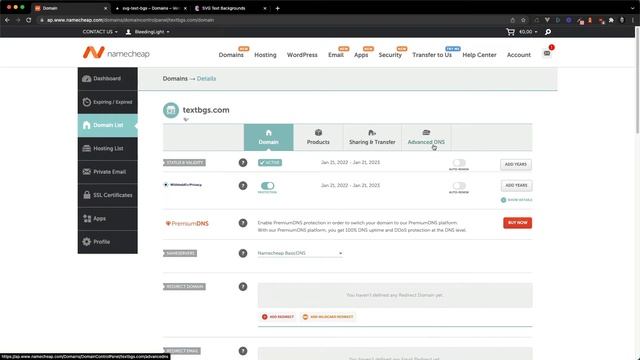Click the tag icon under textbgs.com
The width and height of the screenshot is (640, 360).
(186, 120)
